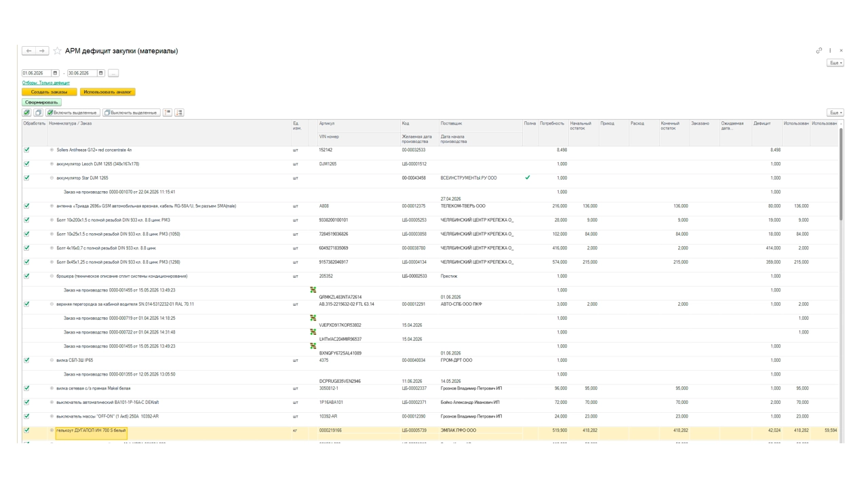The image size is (868, 488).
Task: Click into the end date field 30.06.2026
Action: [x=82, y=73]
